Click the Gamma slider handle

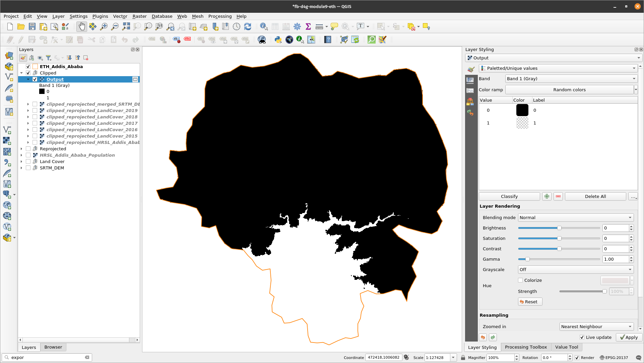click(527, 259)
